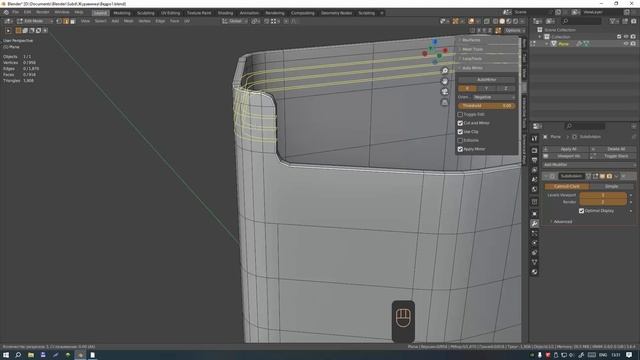Open the Object Data properties tab icon
The height and width of the screenshot is (360, 640).
point(534,262)
